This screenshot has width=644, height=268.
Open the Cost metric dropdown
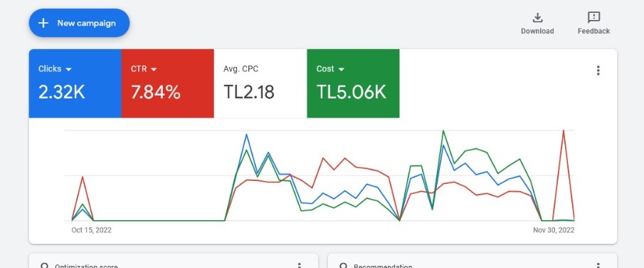[329, 68]
